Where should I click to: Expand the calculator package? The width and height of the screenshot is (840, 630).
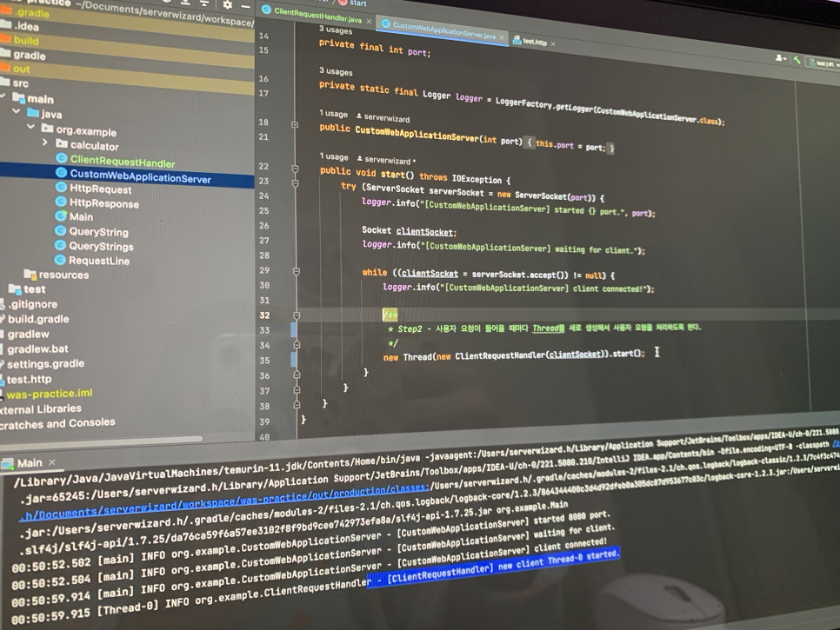pos(45,143)
